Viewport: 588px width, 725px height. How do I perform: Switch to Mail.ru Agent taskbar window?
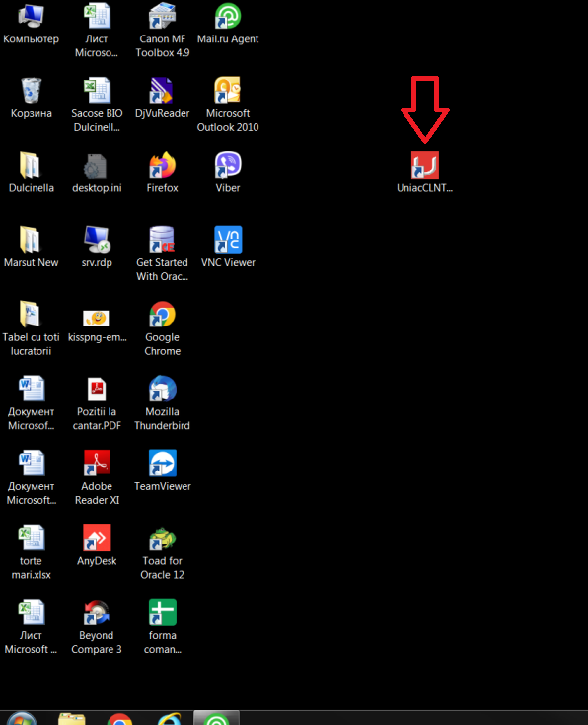click(x=216, y=718)
